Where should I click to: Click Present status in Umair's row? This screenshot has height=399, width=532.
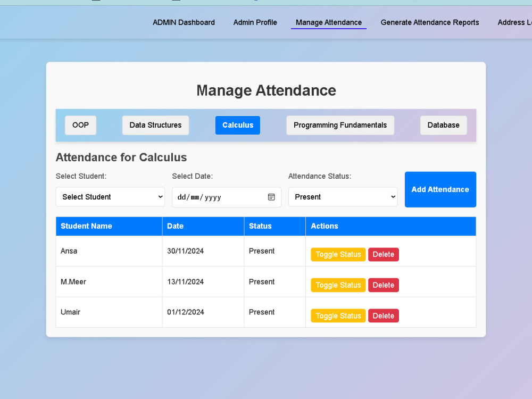coord(275,312)
